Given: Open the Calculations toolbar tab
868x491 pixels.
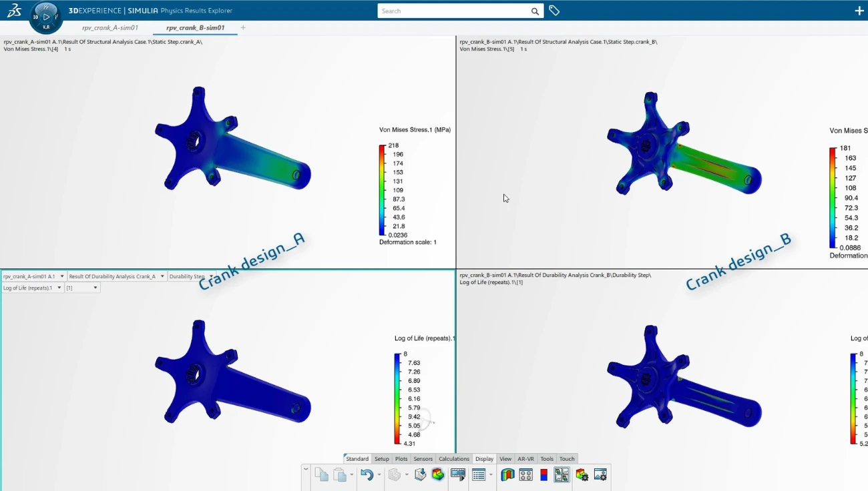Looking at the screenshot, I should [x=454, y=459].
